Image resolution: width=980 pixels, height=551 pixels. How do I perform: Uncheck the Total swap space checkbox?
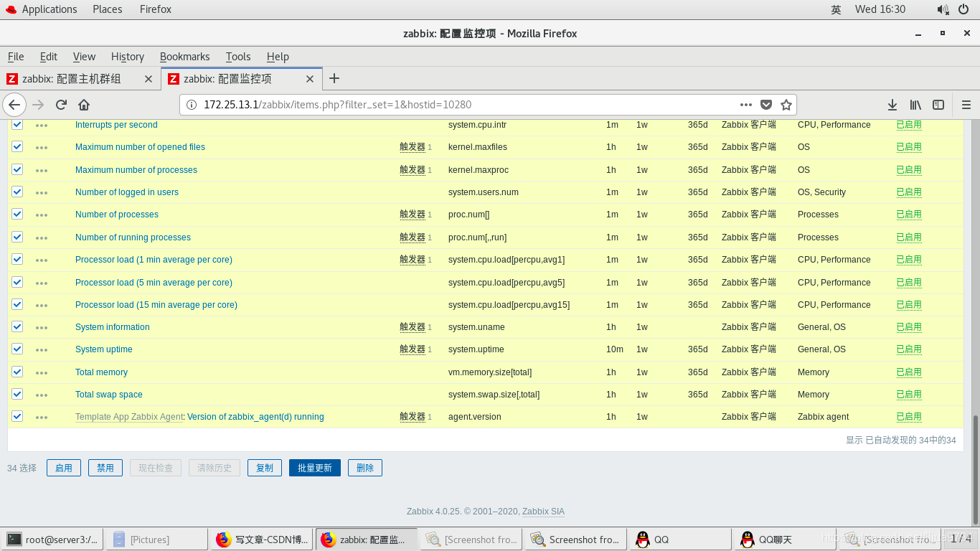click(x=17, y=394)
